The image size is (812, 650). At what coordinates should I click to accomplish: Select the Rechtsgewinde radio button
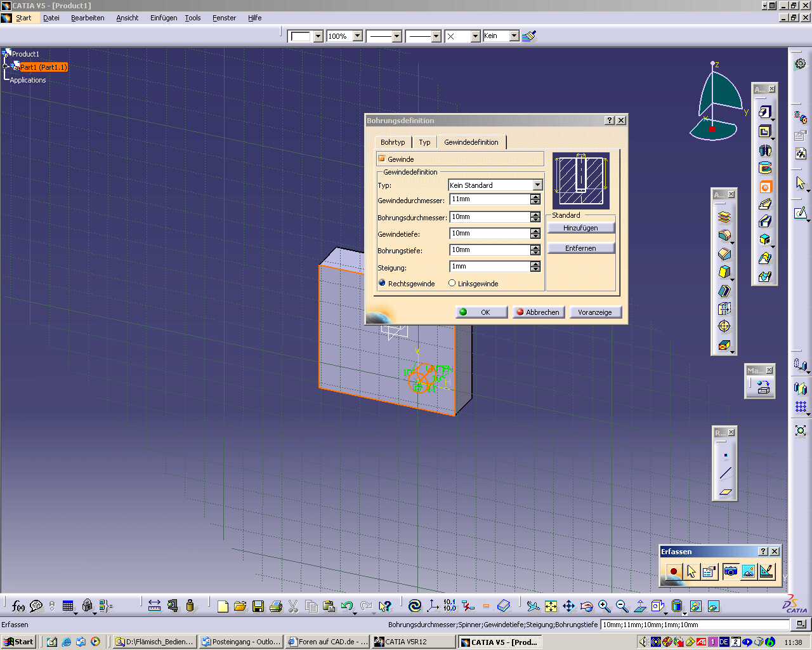coord(382,283)
